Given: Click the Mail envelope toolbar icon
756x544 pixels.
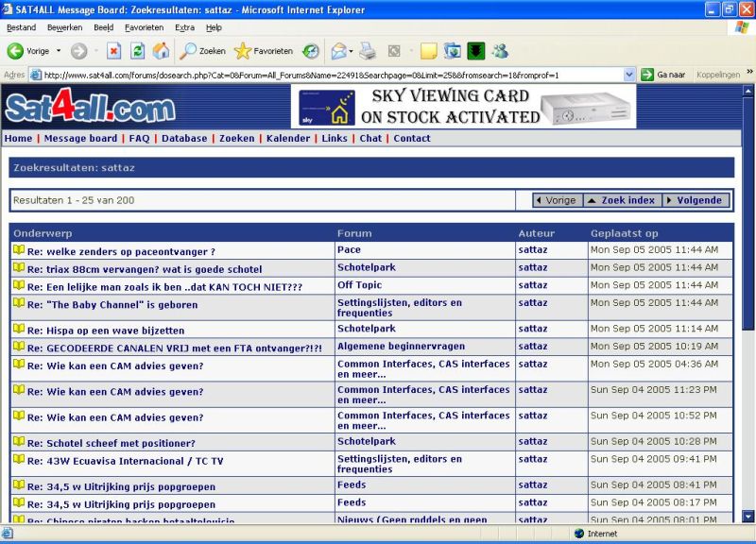Looking at the screenshot, I should [x=337, y=51].
